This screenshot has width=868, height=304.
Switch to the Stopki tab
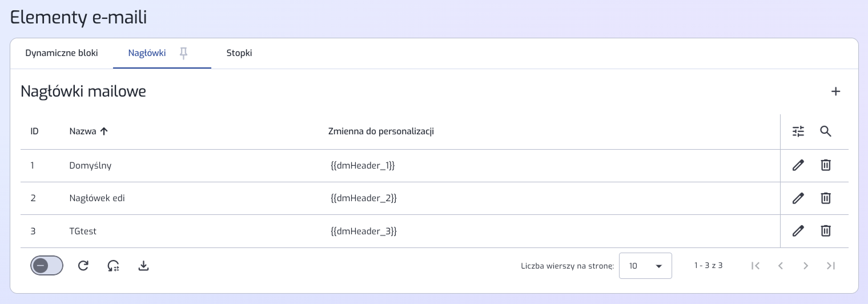coord(239,53)
